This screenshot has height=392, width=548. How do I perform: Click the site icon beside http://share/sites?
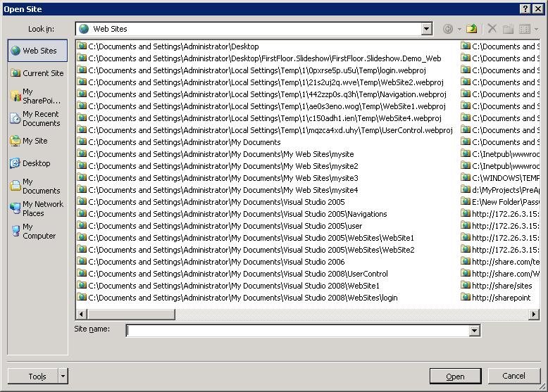click(466, 285)
